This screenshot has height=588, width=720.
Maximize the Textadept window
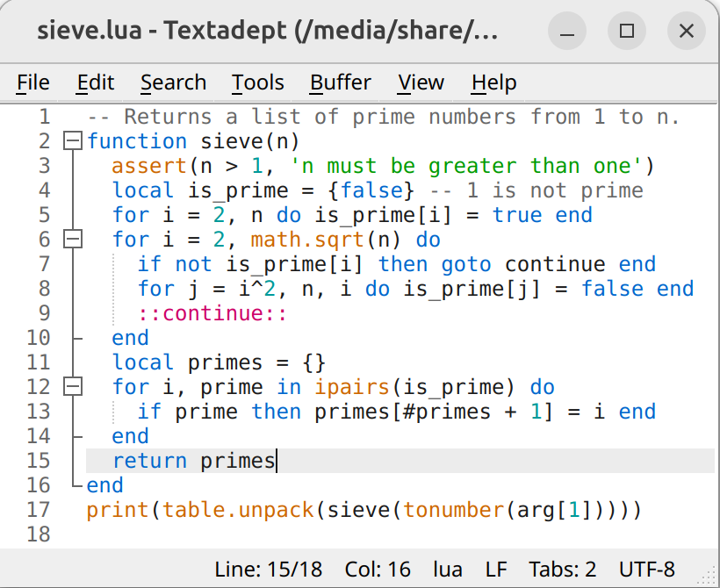click(626, 32)
